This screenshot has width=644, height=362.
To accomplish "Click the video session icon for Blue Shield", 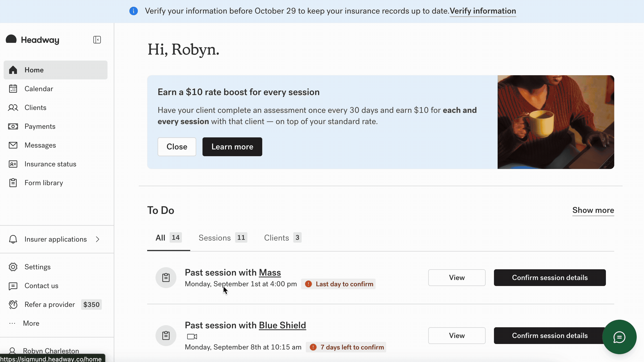I will point(191,336).
